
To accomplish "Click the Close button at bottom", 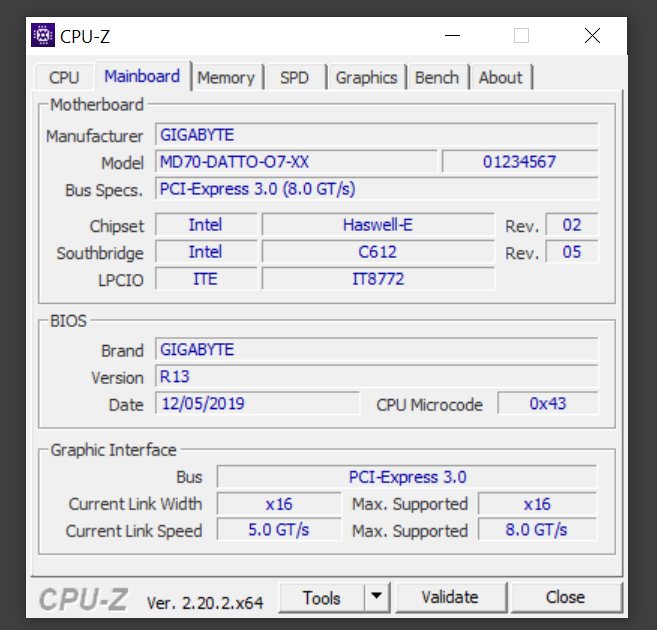I will coord(566,597).
